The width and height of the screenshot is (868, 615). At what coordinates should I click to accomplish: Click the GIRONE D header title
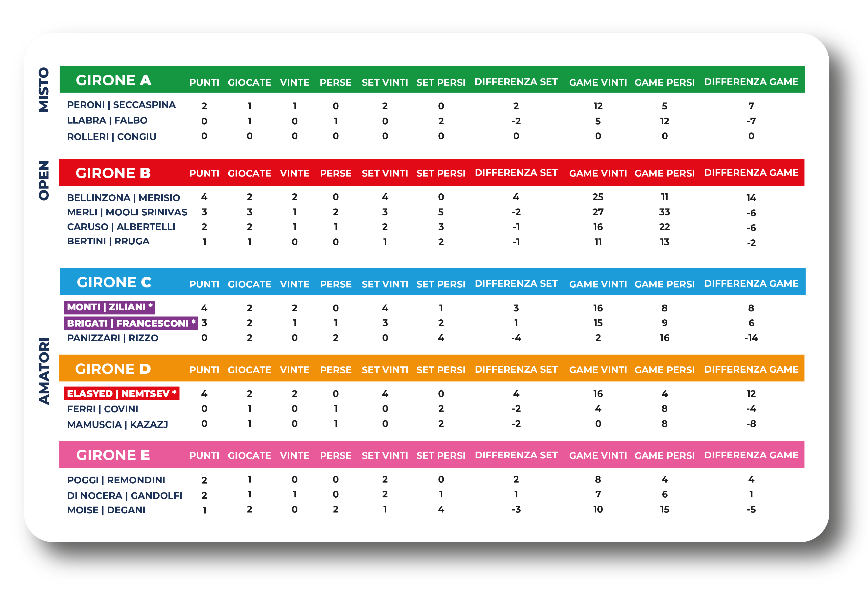point(113,369)
